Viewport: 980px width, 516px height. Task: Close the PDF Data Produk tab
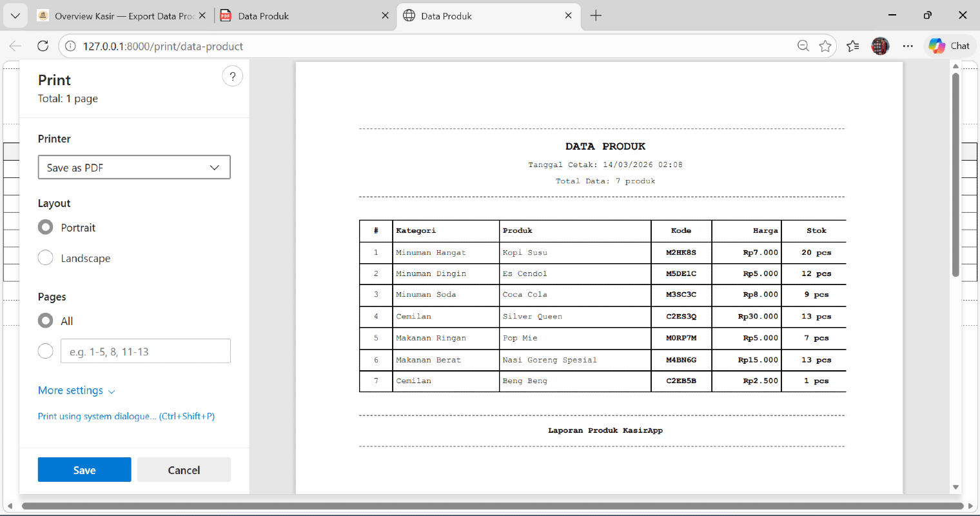click(x=385, y=15)
